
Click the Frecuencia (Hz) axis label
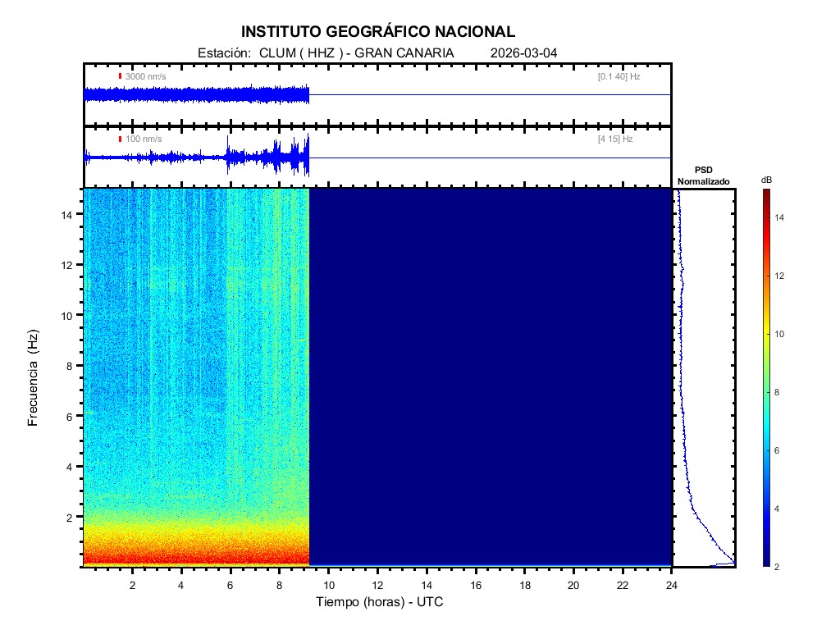(x=34, y=378)
